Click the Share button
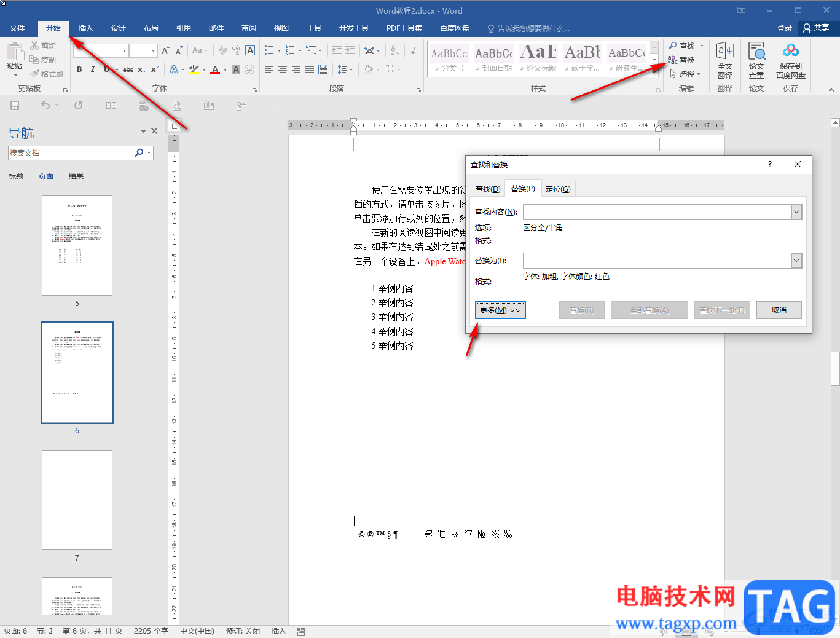This screenshot has height=638, width=840. 817,28
